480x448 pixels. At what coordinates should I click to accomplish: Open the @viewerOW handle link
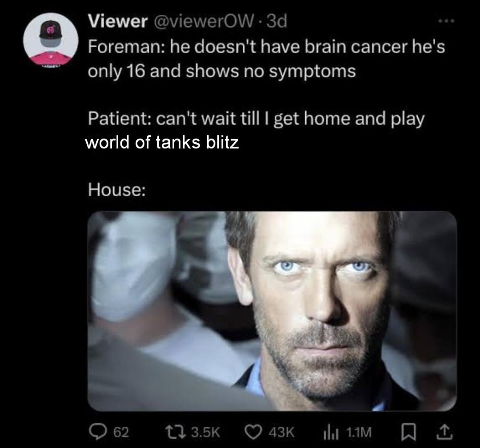coord(203,21)
